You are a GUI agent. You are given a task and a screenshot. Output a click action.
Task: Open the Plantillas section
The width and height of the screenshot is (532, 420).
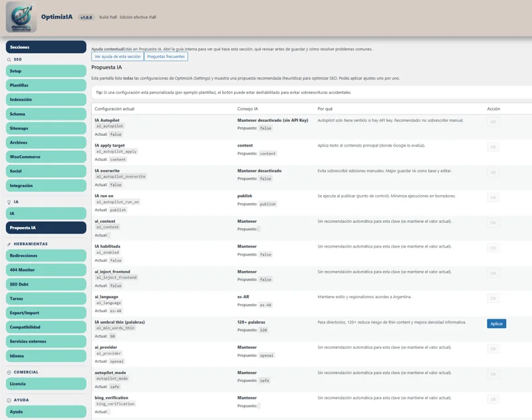46,85
